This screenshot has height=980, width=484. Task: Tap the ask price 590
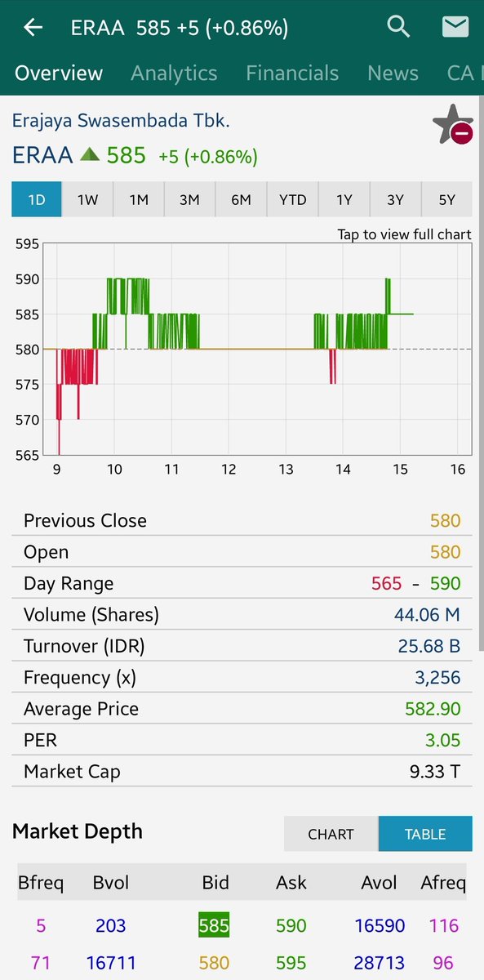click(291, 925)
